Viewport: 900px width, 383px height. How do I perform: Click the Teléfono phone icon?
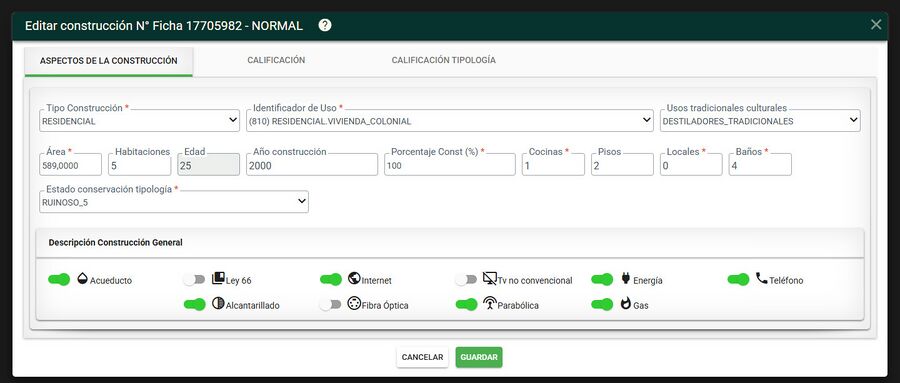tap(761, 278)
